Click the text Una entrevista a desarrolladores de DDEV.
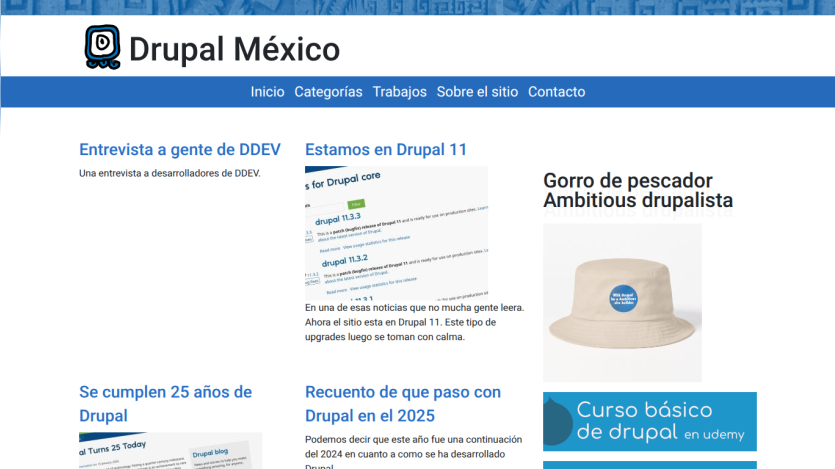The width and height of the screenshot is (835, 469). pos(170,173)
